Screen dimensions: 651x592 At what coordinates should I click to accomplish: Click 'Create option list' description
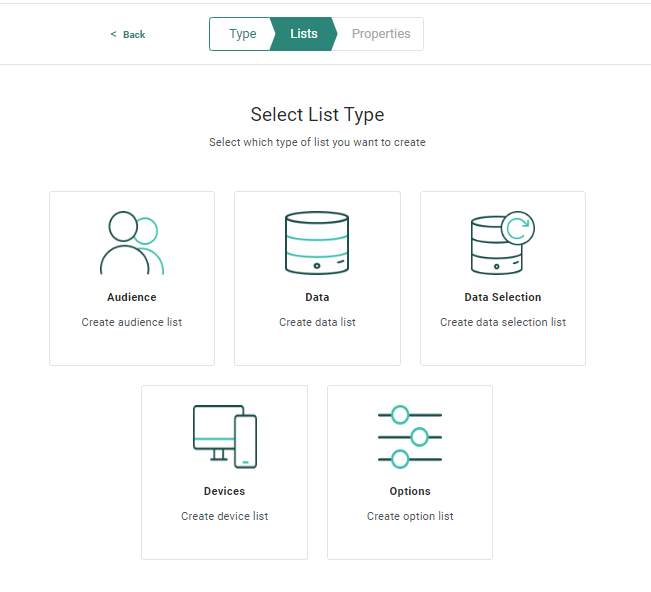[x=410, y=516]
